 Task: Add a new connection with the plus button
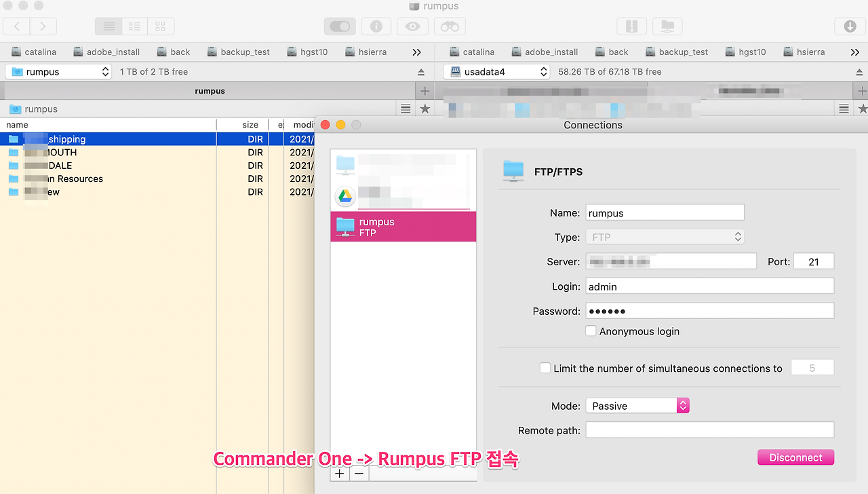339,473
